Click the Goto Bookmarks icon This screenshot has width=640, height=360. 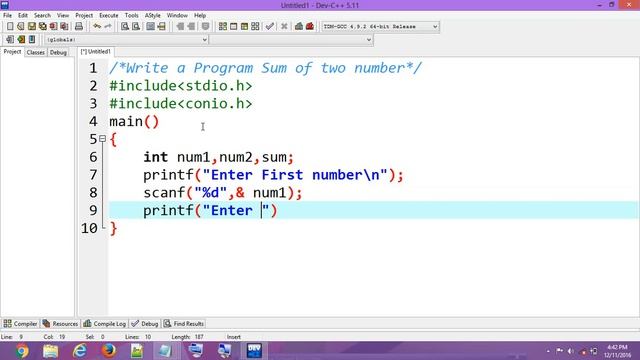tap(32, 40)
